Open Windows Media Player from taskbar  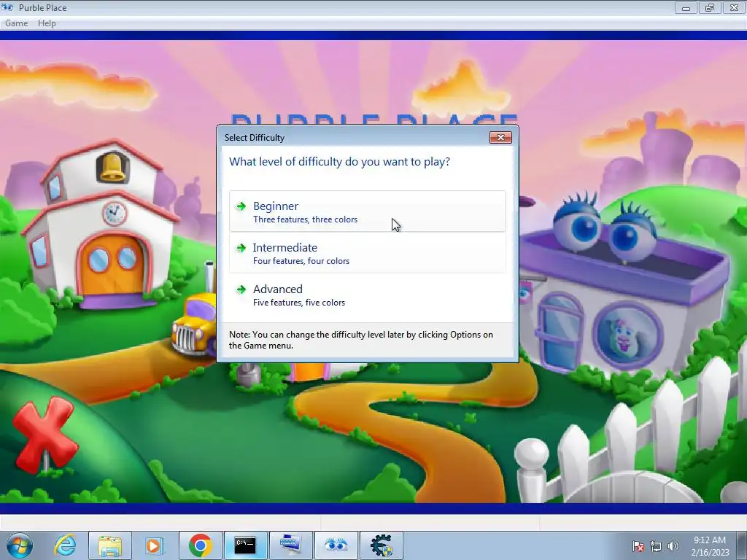(155, 545)
